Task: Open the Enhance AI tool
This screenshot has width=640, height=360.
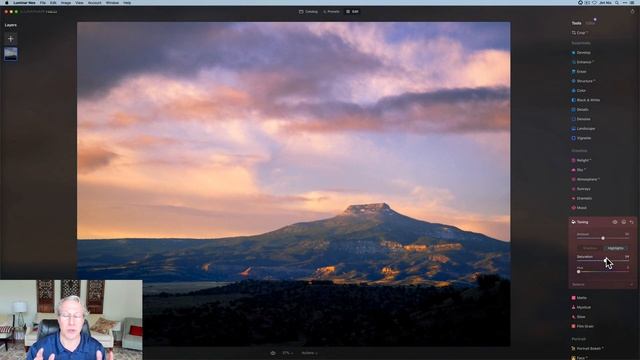Action: (582, 62)
